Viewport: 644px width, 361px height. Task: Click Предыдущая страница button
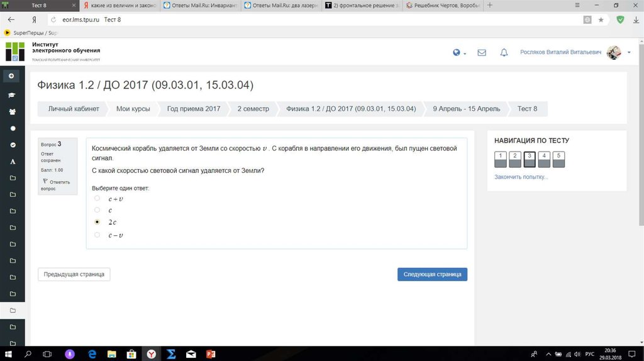pyautogui.click(x=74, y=274)
